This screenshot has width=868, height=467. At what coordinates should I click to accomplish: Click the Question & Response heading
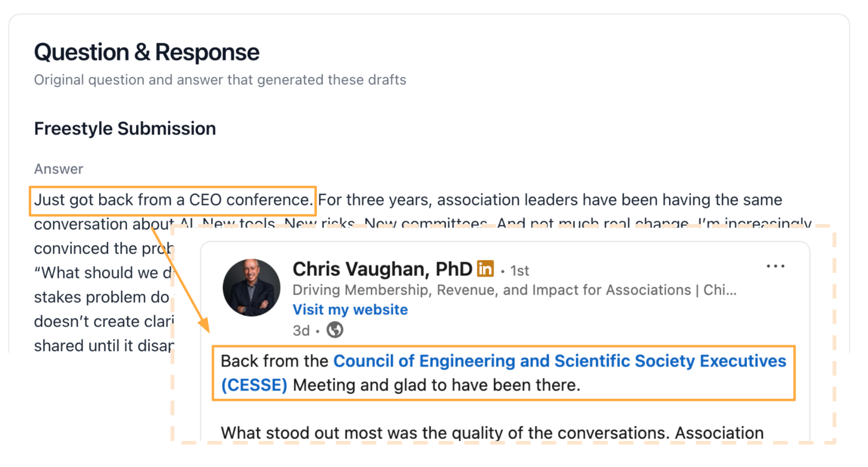coord(146,52)
